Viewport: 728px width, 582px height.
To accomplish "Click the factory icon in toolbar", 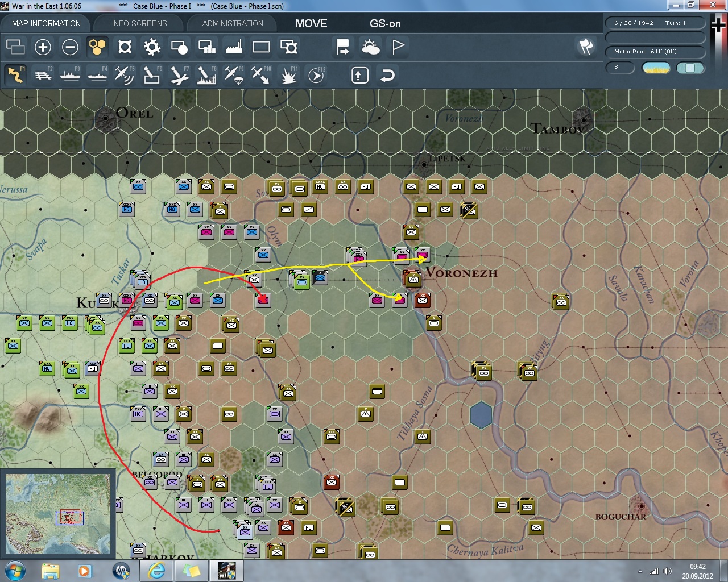I will click(x=234, y=47).
